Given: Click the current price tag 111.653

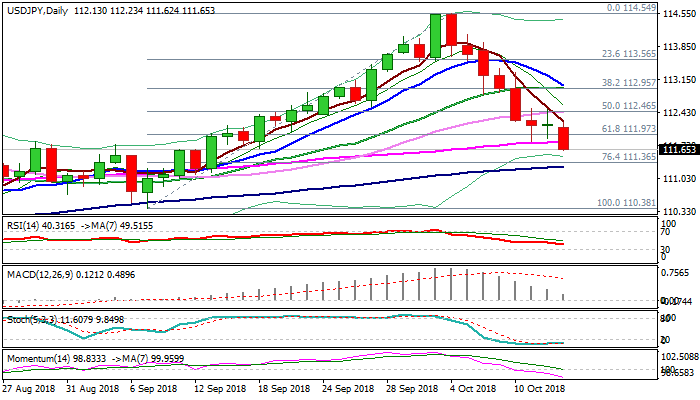Looking at the screenshot, I should coord(680,149).
